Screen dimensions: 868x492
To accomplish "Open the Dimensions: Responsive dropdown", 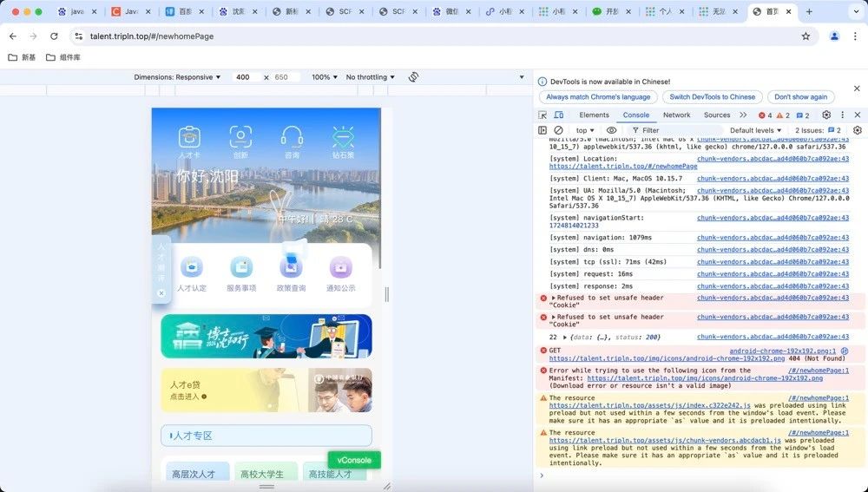I will pyautogui.click(x=177, y=77).
